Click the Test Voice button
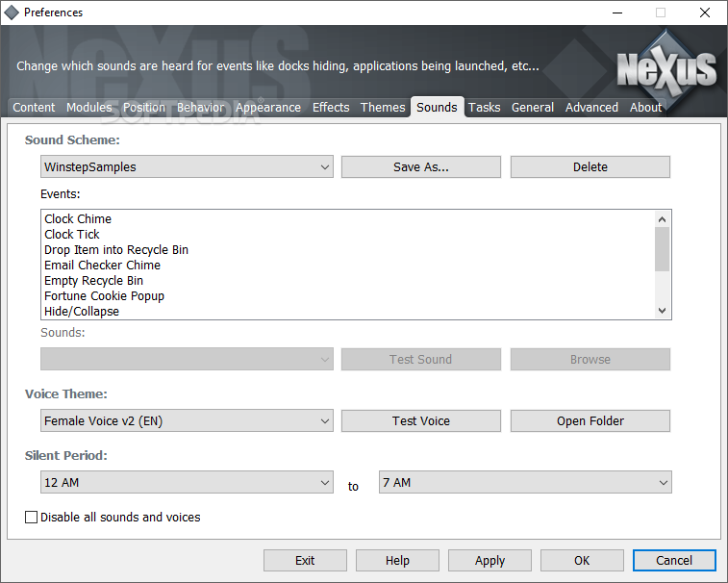Image resolution: width=728 pixels, height=583 pixels. point(420,420)
